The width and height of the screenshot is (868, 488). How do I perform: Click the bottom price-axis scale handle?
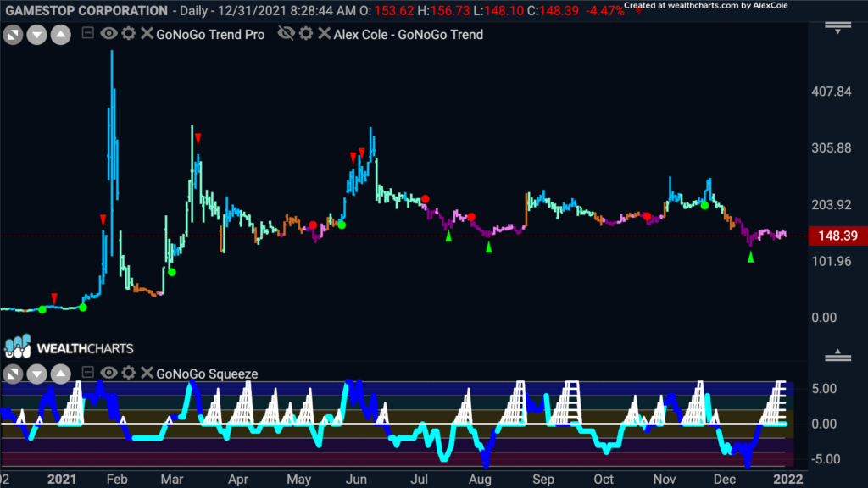tap(837, 356)
